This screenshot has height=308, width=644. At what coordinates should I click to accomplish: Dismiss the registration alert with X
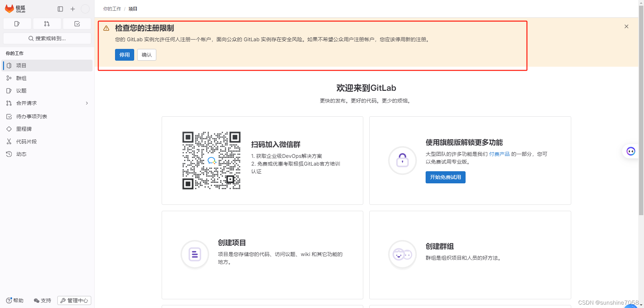point(626,26)
